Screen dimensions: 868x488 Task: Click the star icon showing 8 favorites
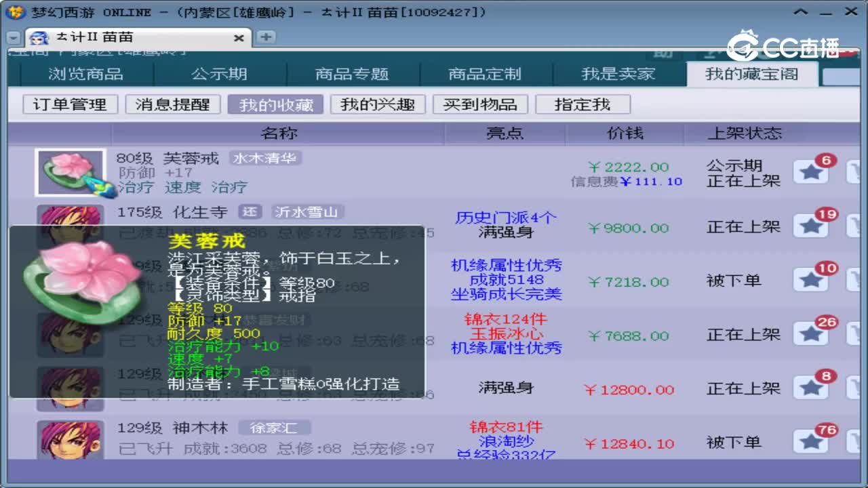[811, 388]
